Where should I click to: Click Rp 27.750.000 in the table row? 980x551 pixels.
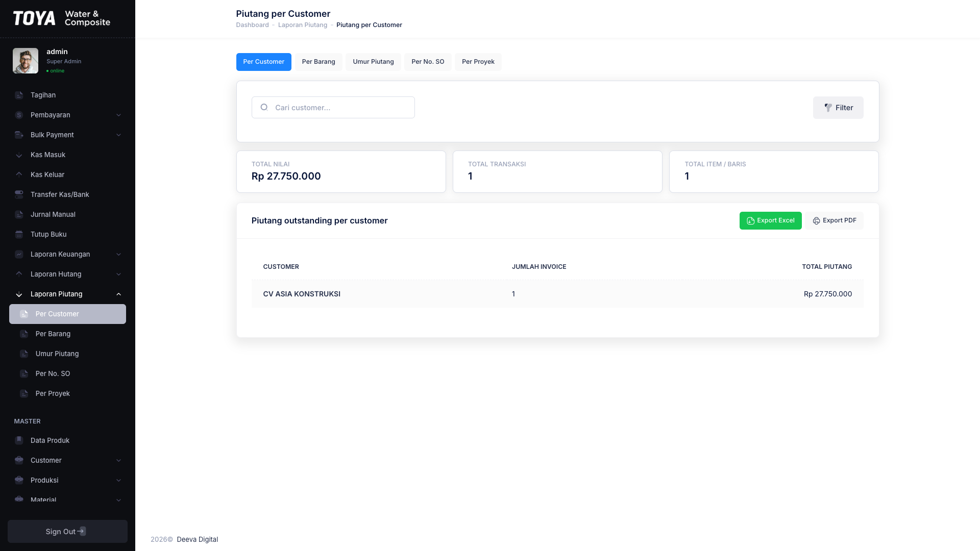tap(827, 294)
